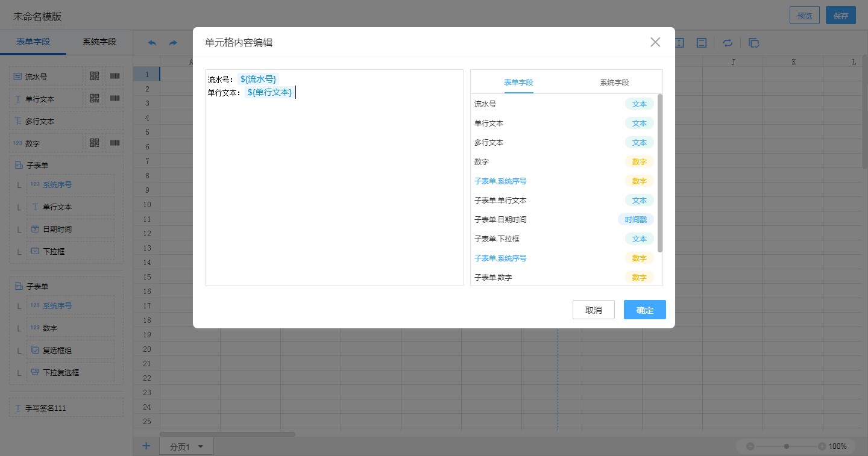Switch to the 系统字段 tab in the dialog
Screen dimensions: 868x456
(x=614, y=82)
